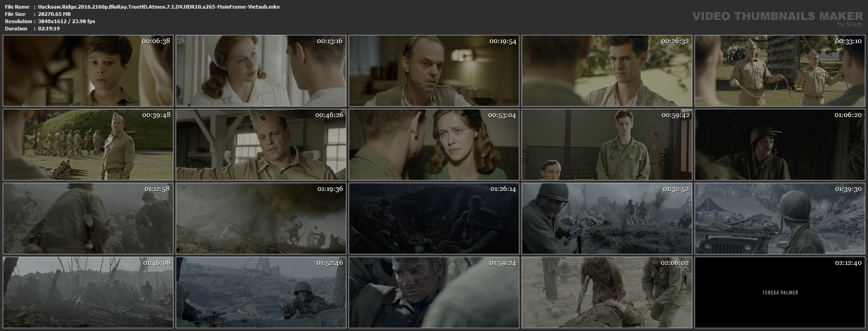Open the thumbnail at 00:13:16
The image size is (868, 331).
tap(261, 71)
